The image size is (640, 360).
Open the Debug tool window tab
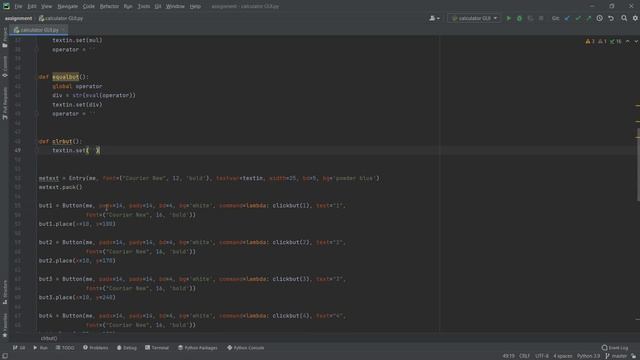tap(127, 348)
